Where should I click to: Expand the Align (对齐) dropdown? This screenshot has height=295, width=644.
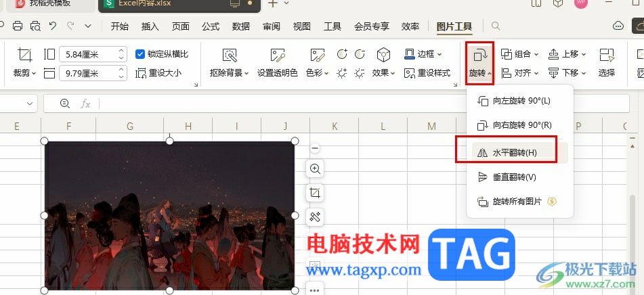tap(536, 74)
